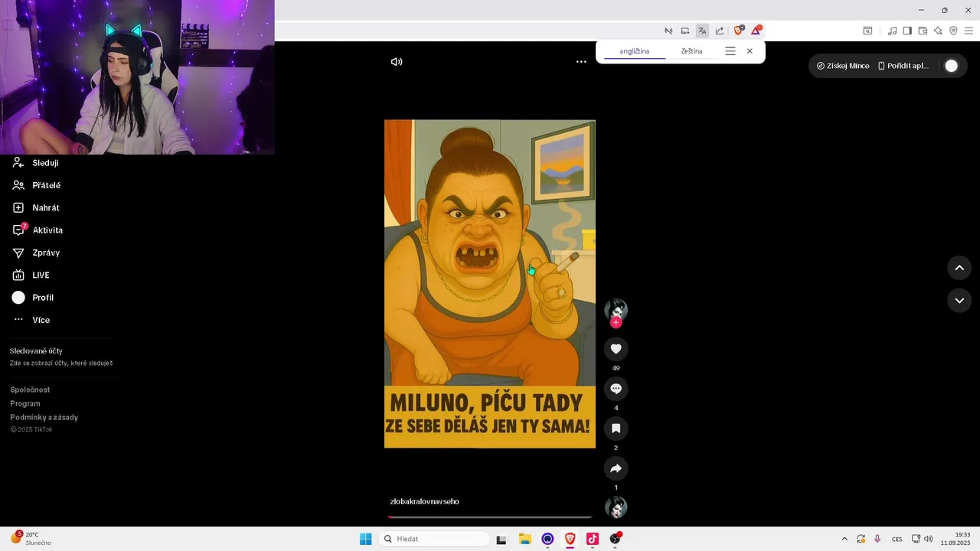The height and width of the screenshot is (551, 980).
Task: Open the black ball app on taskbar
Action: click(x=615, y=539)
